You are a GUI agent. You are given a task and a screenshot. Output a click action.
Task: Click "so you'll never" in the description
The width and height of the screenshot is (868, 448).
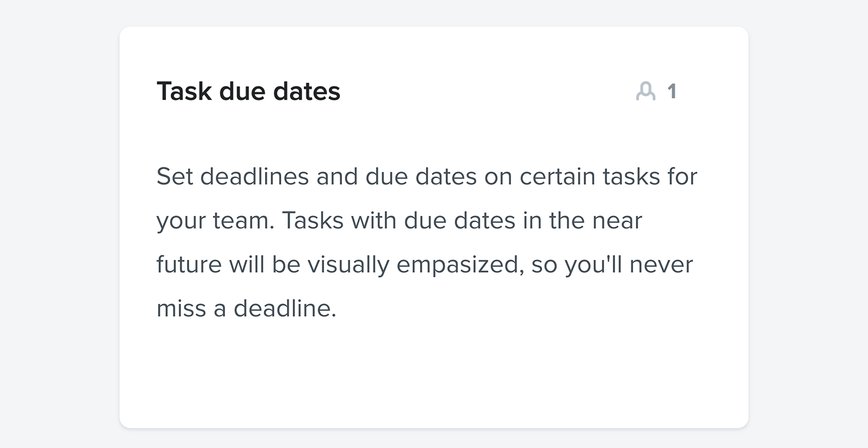[613, 266]
